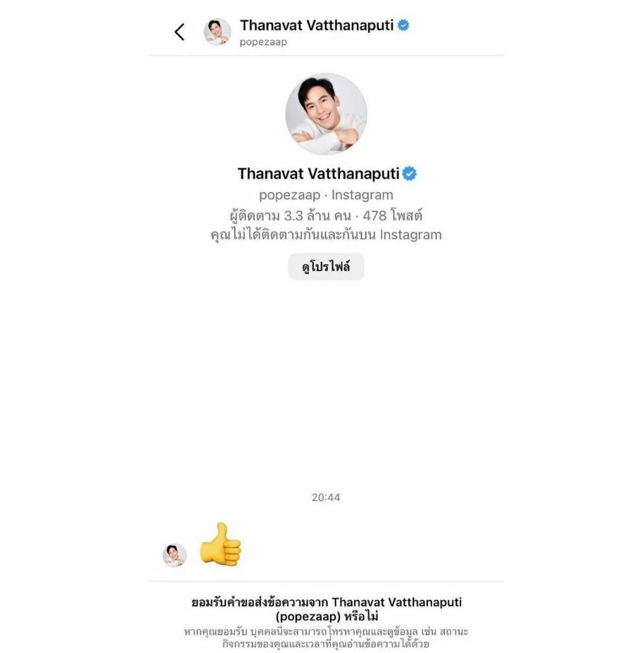
Task: Click the คุณไม่ได้ติดตามกันและกัน status line
Action: (326, 234)
